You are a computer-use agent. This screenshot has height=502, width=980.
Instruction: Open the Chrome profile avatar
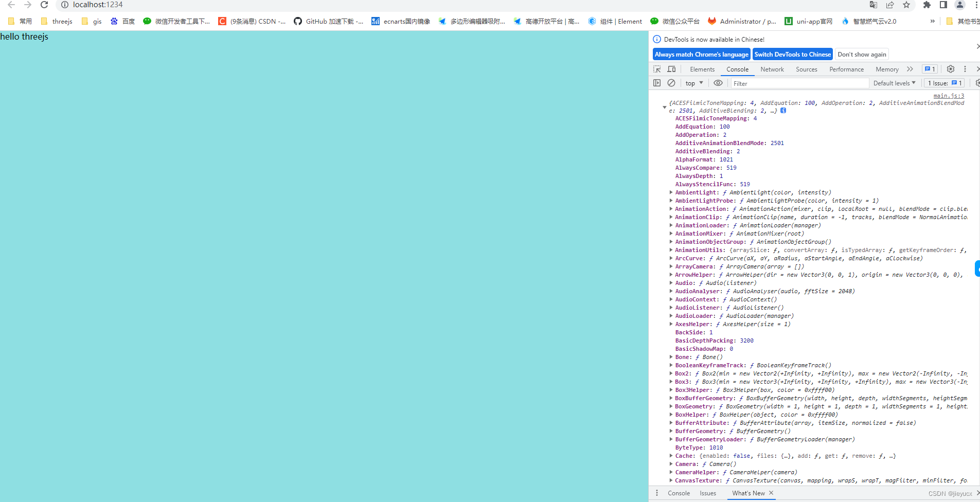point(960,5)
